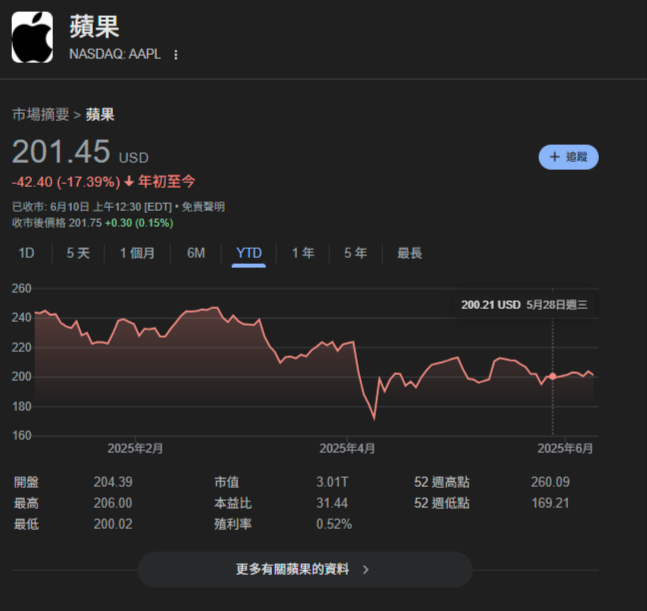Switch to the 1 個月 range tab
The image size is (647, 611).
point(137,253)
